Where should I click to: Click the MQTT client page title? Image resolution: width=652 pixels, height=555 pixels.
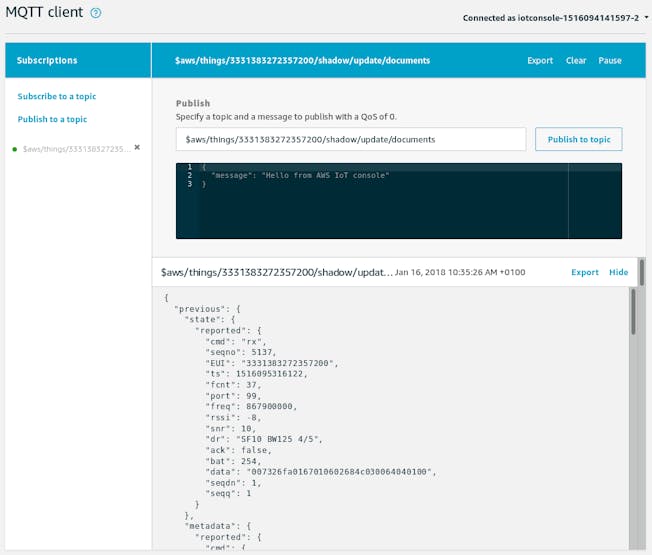point(44,12)
